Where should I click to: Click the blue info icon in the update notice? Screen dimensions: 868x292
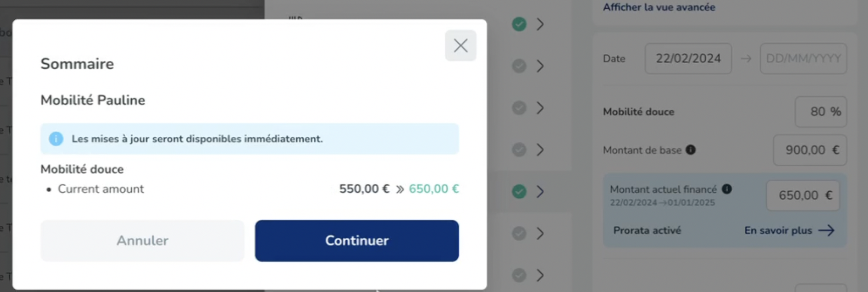56,139
